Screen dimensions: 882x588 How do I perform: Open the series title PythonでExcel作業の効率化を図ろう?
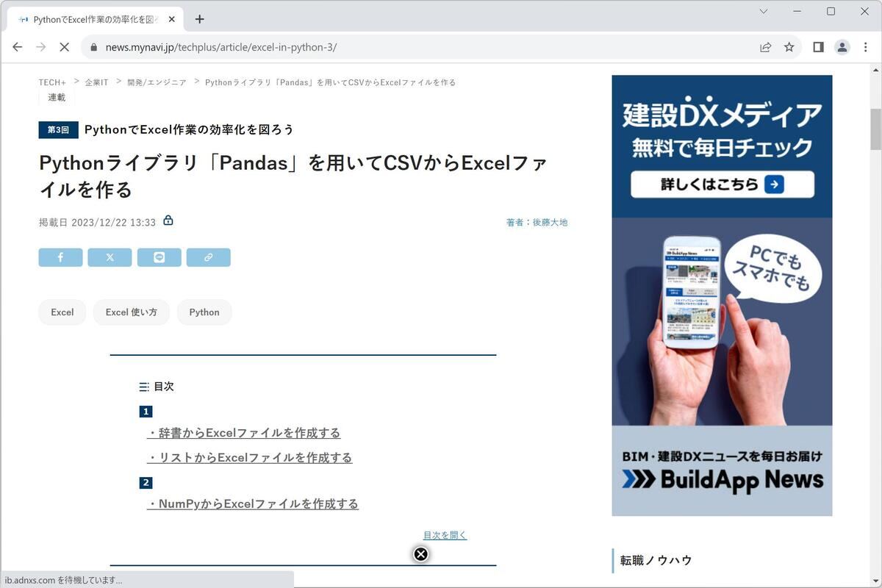189,129
